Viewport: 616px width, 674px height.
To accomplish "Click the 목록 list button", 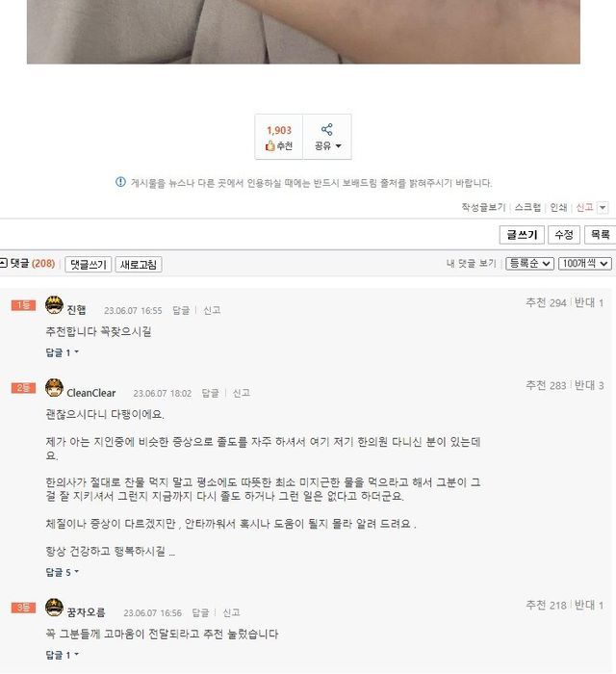I will 600,235.
